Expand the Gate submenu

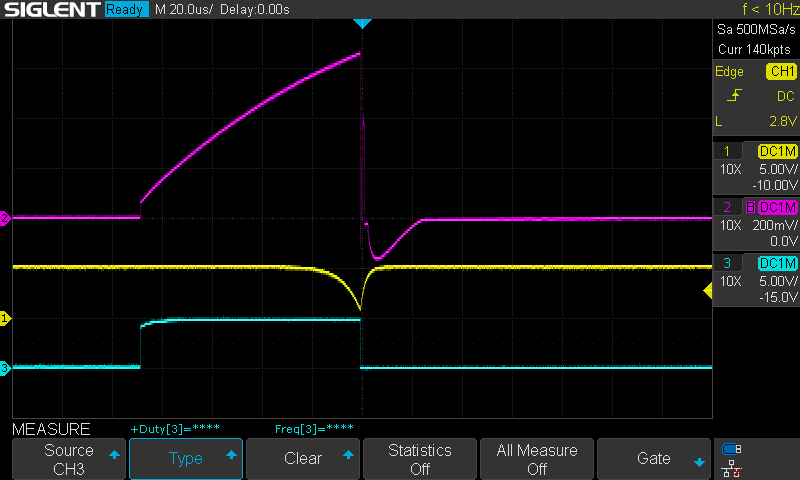(x=653, y=459)
